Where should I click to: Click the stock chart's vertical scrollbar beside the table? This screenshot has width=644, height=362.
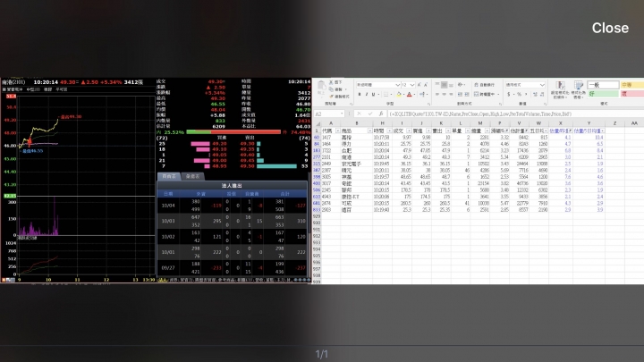coord(309,224)
